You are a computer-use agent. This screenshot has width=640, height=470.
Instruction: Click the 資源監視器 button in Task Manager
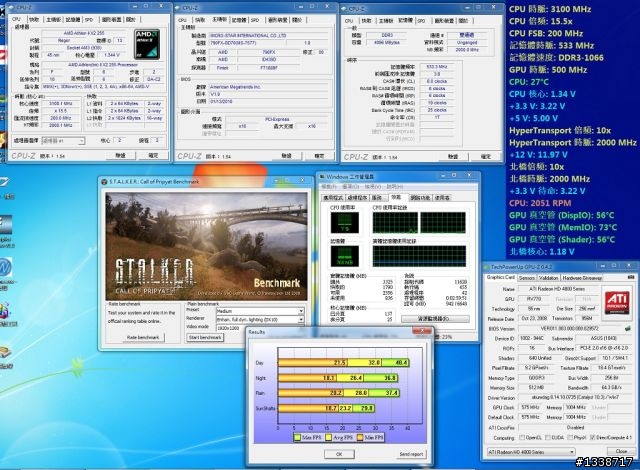[x=435, y=318]
